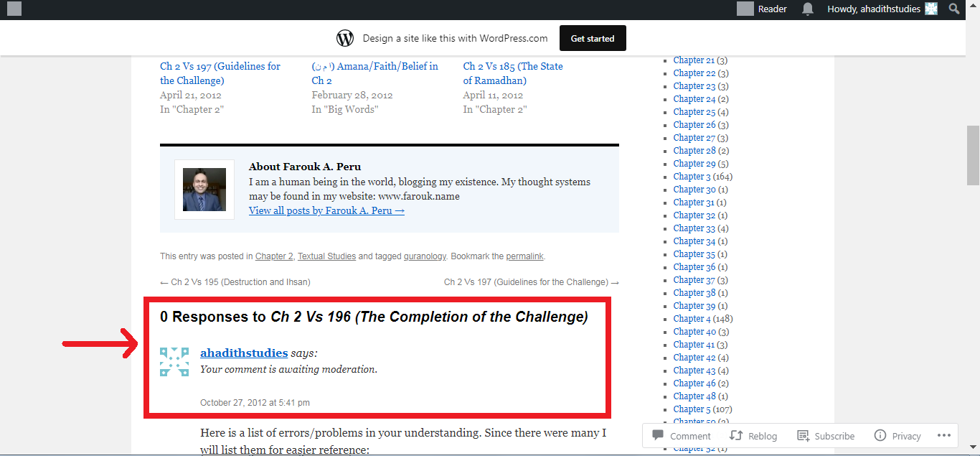This screenshot has height=456, width=980.
Task: Open the My Sites icon in admin bar
Action: click(x=14, y=9)
